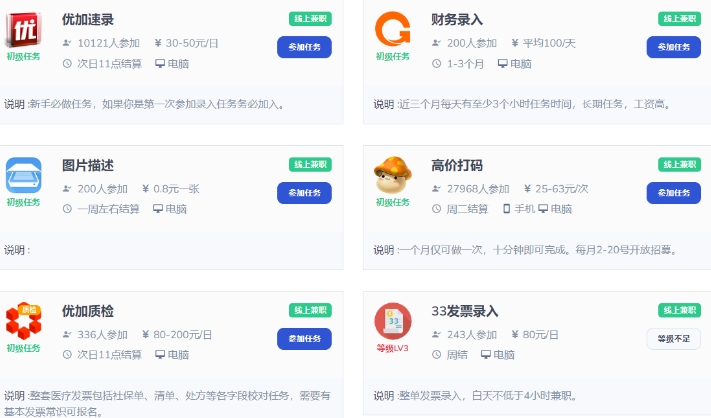Click the yen icon beside 平均100/天
Screen dimensions: 711x418
tap(515, 43)
